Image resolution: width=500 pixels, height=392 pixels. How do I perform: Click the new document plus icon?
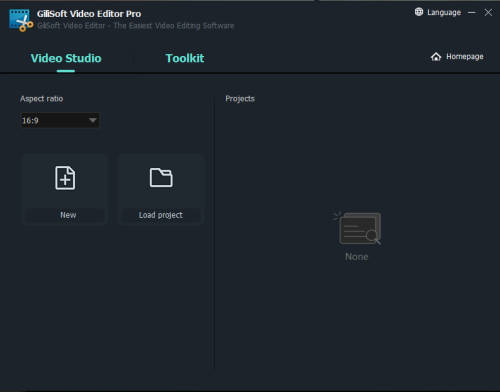(x=65, y=178)
